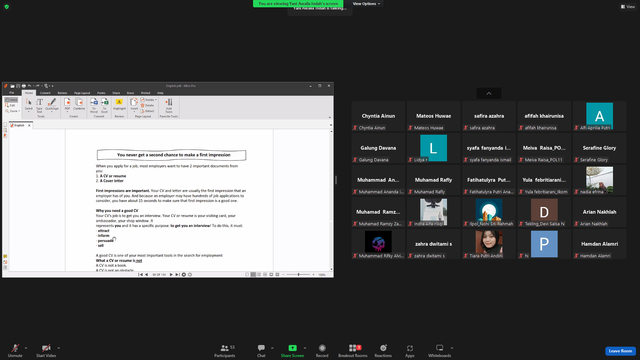This screenshot has width=640, height=360.
Task: Open Zoom Apps
Action: point(410,350)
